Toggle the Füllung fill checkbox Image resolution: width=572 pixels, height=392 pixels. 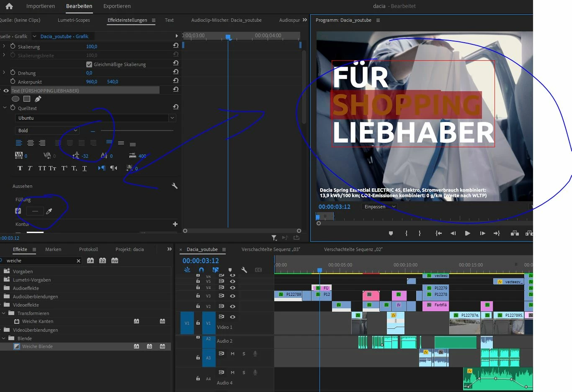[18, 211]
